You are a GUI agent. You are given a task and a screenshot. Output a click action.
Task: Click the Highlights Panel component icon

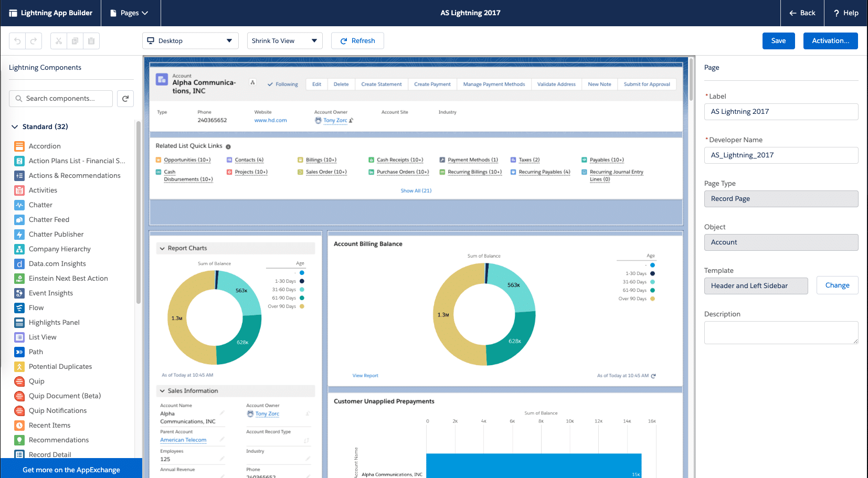point(19,323)
